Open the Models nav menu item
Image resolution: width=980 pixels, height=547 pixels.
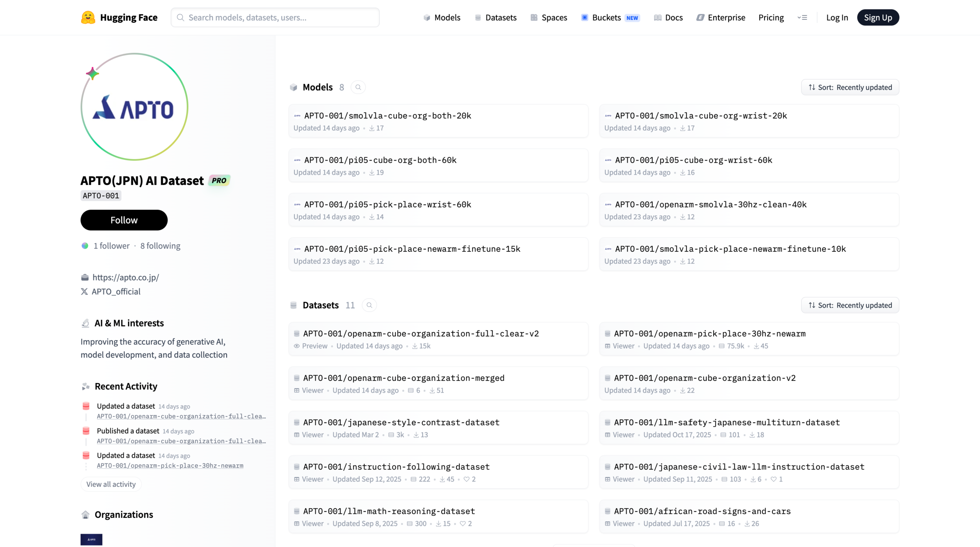click(442, 18)
